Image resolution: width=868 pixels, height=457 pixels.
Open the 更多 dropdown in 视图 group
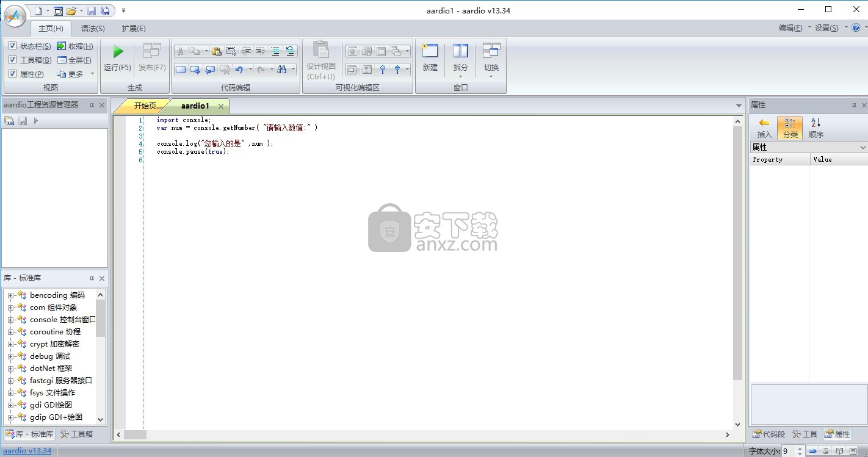[x=76, y=74]
